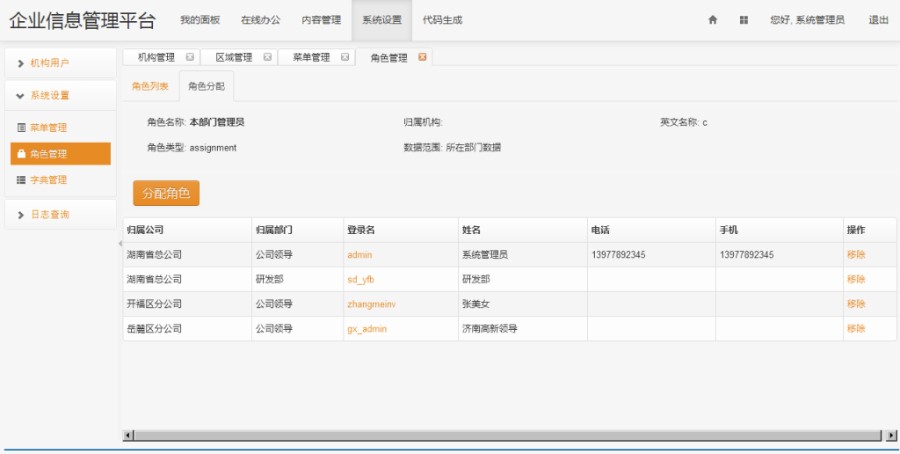Open 菜单管理 in the sidebar
Viewport: 900px width, 454px height.
[x=60, y=127]
